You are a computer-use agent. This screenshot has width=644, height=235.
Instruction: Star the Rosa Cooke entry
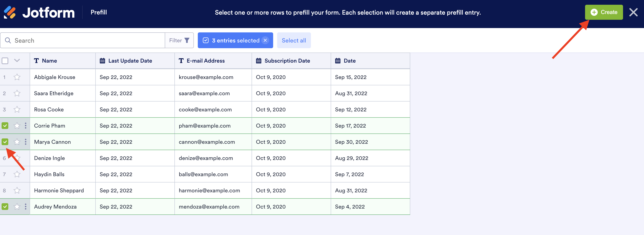pyautogui.click(x=17, y=109)
